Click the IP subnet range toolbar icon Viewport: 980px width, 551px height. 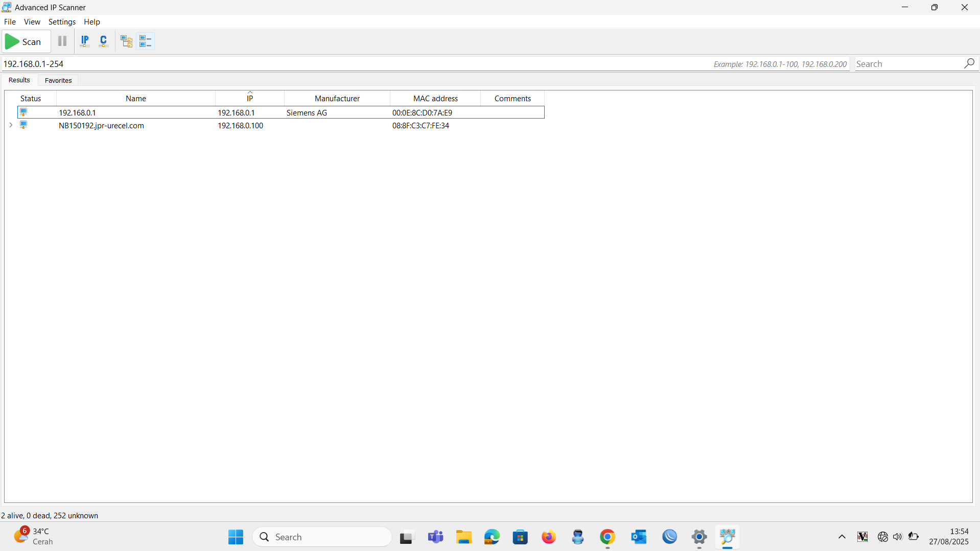click(85, 41)
